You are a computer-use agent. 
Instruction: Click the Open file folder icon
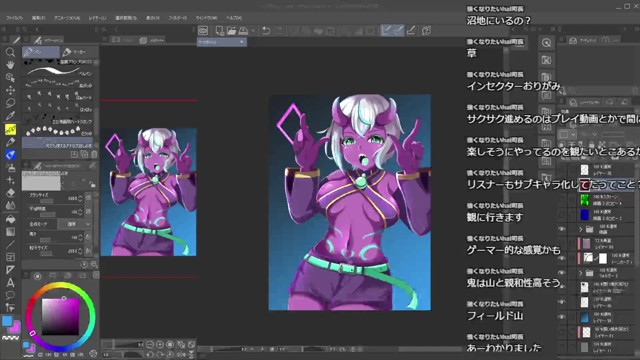tap(231, 31)
